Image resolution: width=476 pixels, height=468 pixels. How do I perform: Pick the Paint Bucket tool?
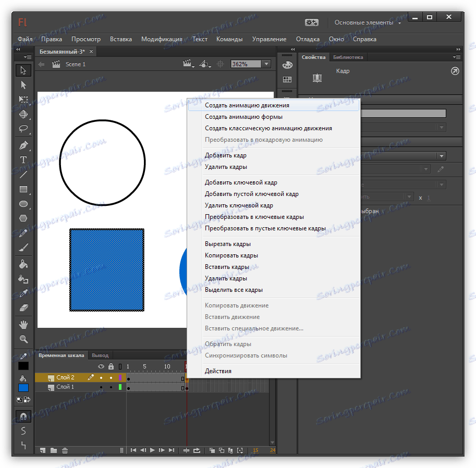click(x=23, y=264)
